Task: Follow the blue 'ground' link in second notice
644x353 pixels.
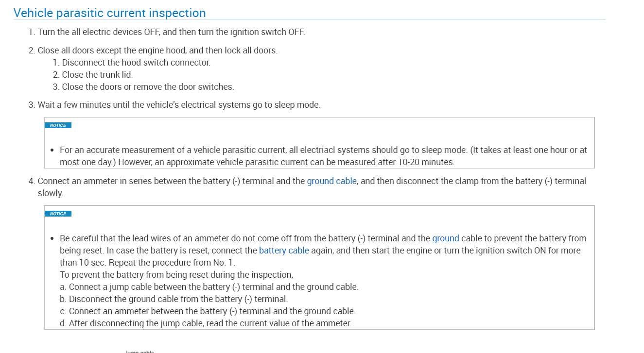Action: point(445,238)
